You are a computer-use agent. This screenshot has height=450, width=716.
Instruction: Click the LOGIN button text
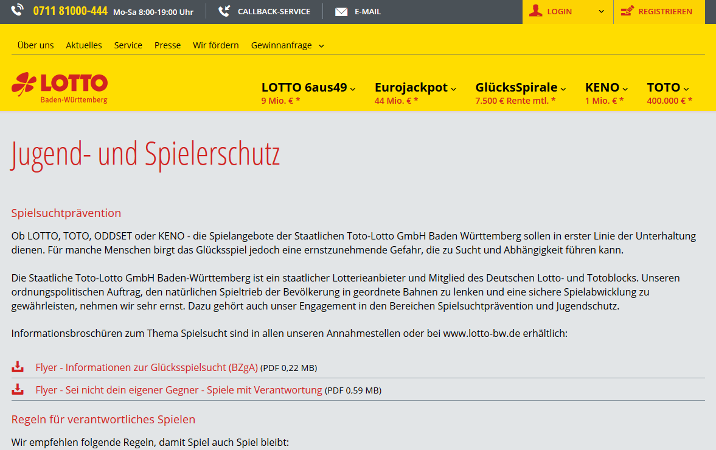pyautogui.click(x=559, y=11)
